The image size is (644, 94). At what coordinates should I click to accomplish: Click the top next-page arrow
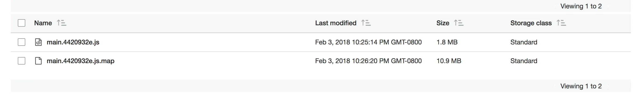point(608,6)
